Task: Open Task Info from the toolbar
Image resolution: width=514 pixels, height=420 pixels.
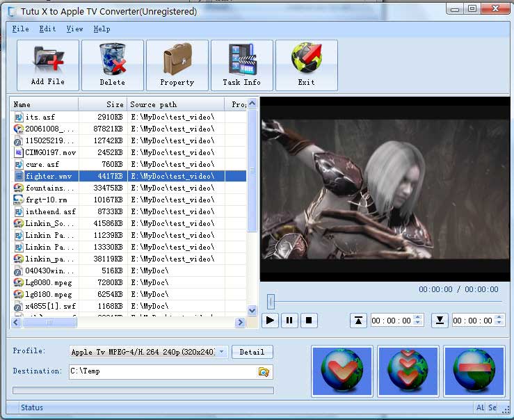Action: pyautogui.click(x=242, y=65)
